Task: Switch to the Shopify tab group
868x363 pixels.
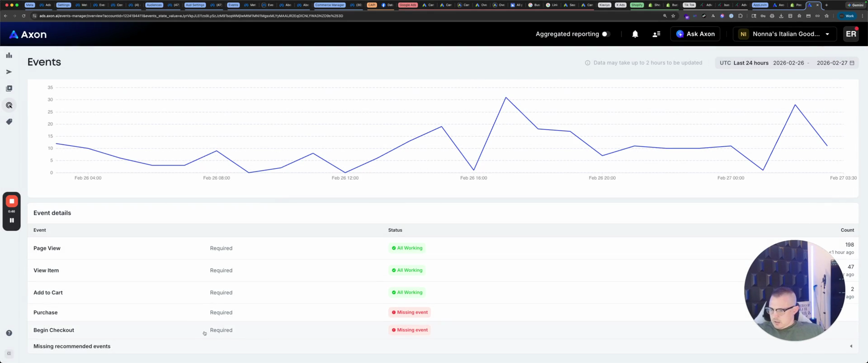Action: click(637, 5)
